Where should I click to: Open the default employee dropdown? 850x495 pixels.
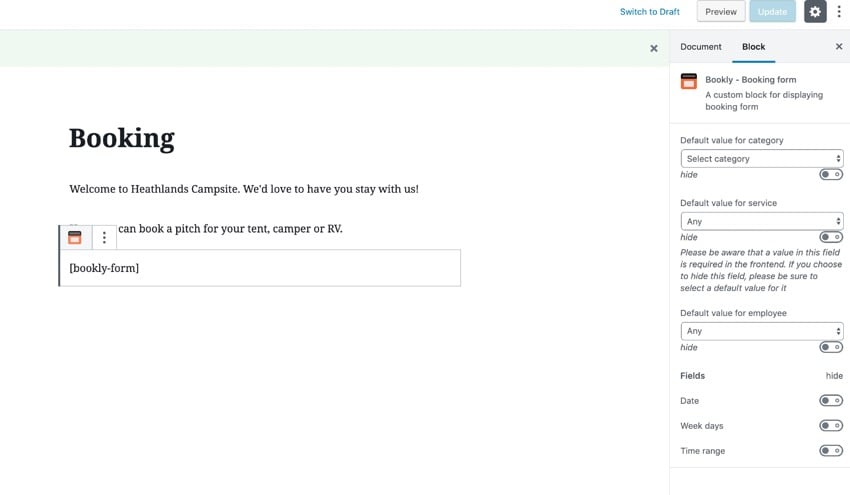tap(762, 331)
